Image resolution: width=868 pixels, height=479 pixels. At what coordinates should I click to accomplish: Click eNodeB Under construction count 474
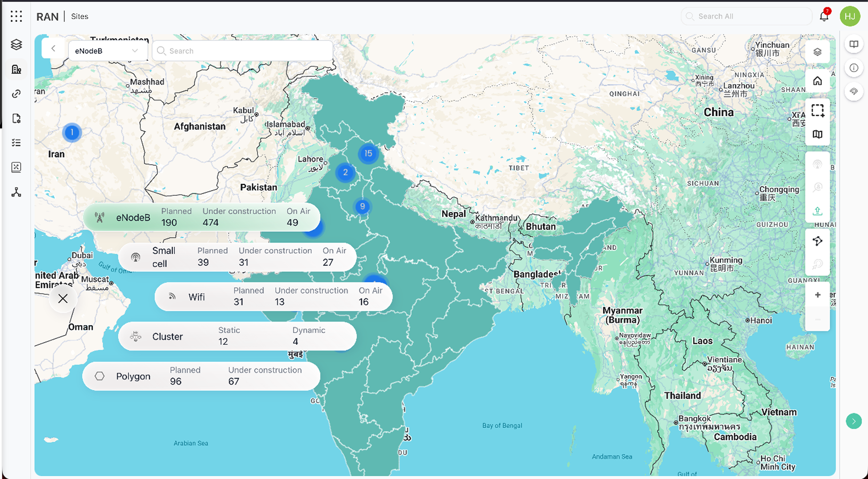[x=210, y=223]
